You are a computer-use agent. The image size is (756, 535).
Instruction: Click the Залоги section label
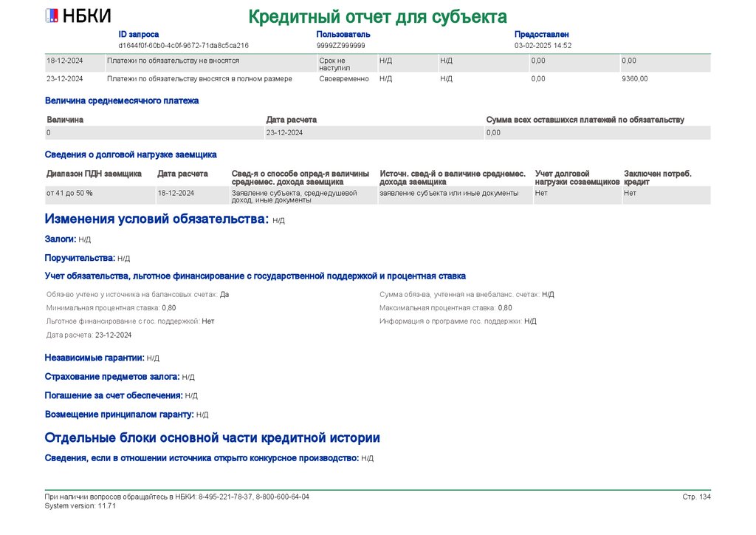(61, 239)
